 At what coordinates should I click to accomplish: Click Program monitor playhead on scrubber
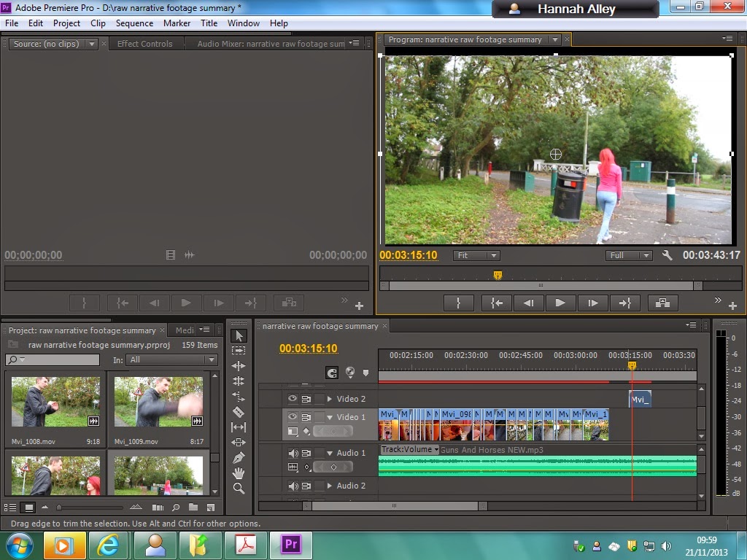(498, 275)
